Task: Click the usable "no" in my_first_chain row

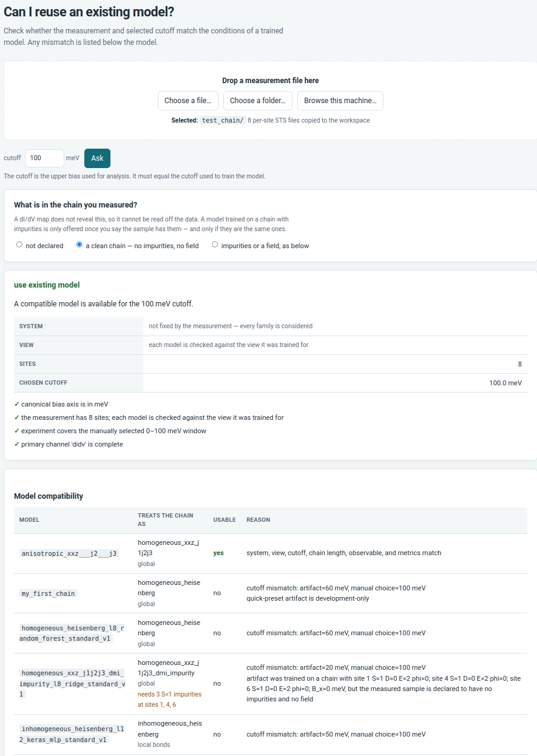Action: click(217, 593)
